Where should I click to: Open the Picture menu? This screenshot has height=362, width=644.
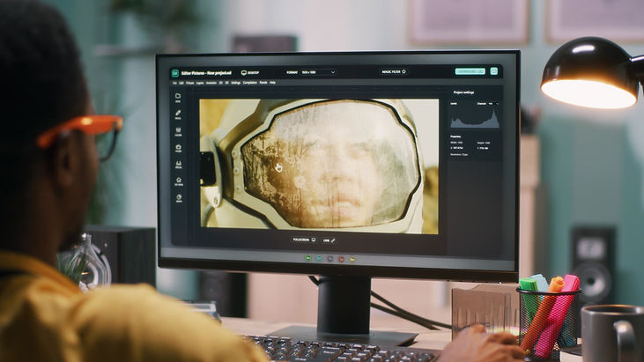(189, 83)
